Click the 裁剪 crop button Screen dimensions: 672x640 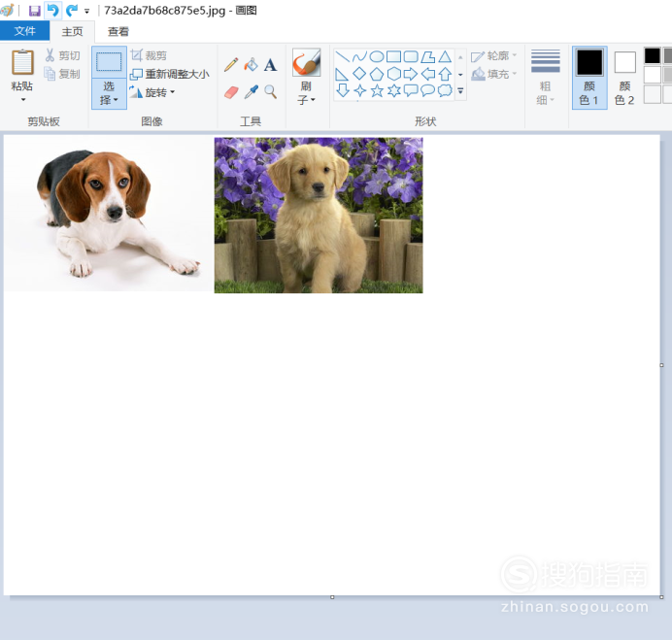pos(149,55)
